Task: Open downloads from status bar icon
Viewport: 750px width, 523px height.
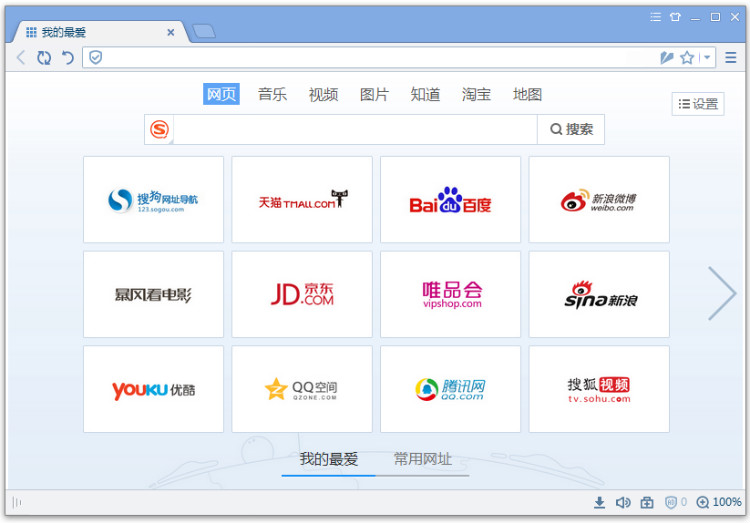Action: 599,502
